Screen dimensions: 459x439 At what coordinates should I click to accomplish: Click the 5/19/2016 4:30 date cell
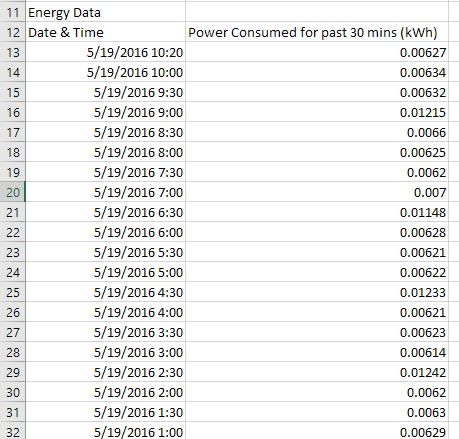105,292
